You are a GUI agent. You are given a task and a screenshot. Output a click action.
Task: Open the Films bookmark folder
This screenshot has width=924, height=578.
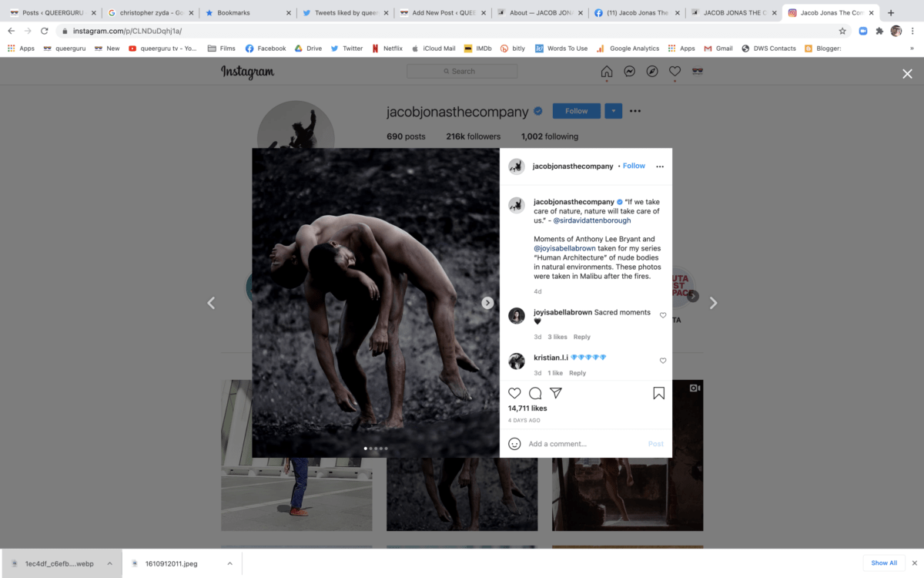[x=222, y=49]
